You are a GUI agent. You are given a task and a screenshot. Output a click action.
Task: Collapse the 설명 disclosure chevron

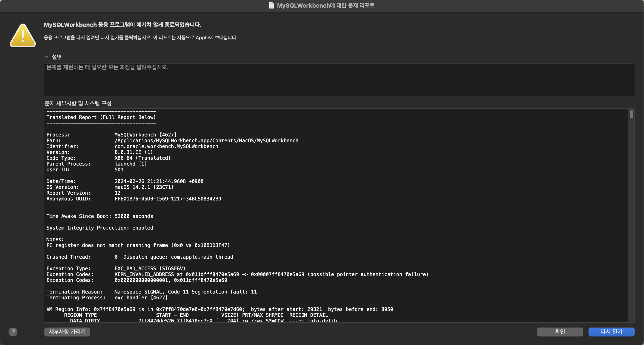pyautogui.click(x=47, y=57)
